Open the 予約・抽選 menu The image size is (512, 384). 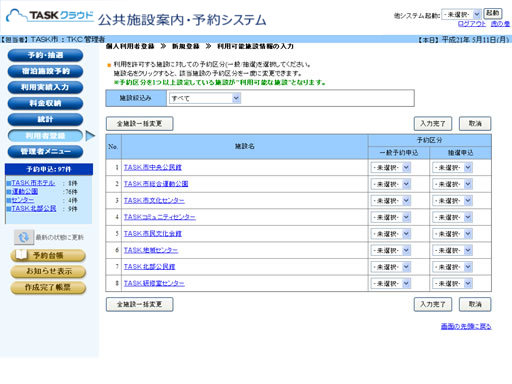[45, 55]
